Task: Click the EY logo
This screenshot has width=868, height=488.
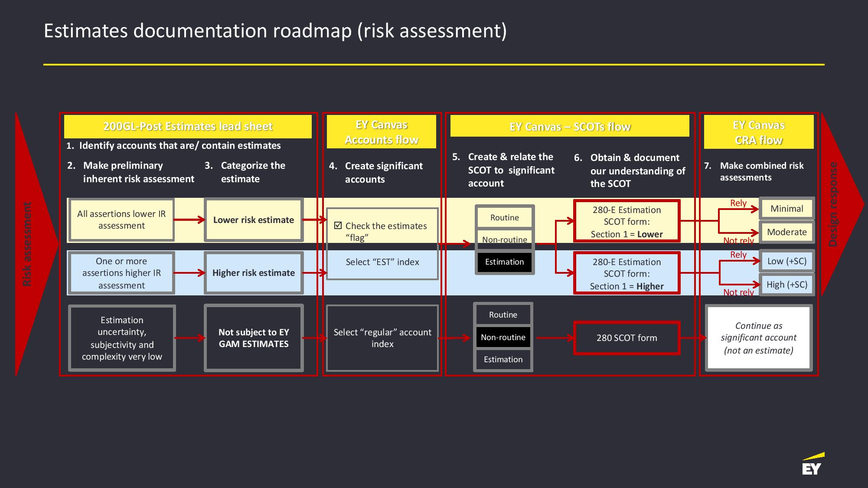Action: (x=813, y=464)
